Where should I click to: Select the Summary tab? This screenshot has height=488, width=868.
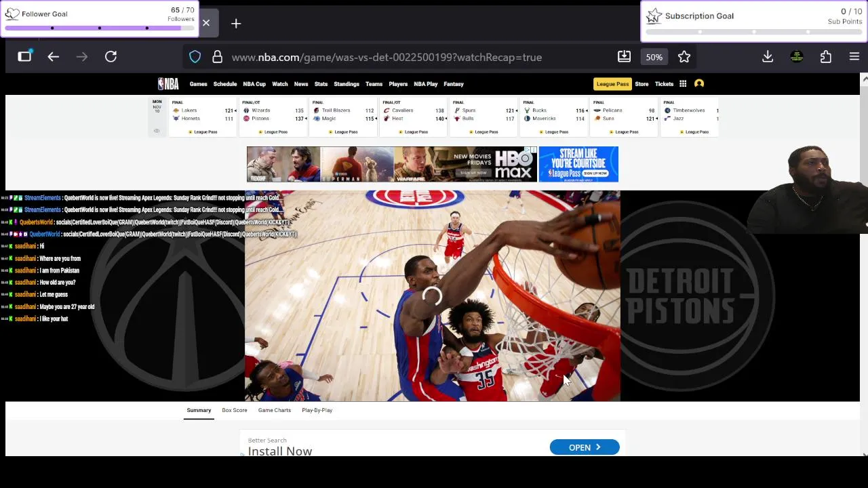[x=199, y=410]
